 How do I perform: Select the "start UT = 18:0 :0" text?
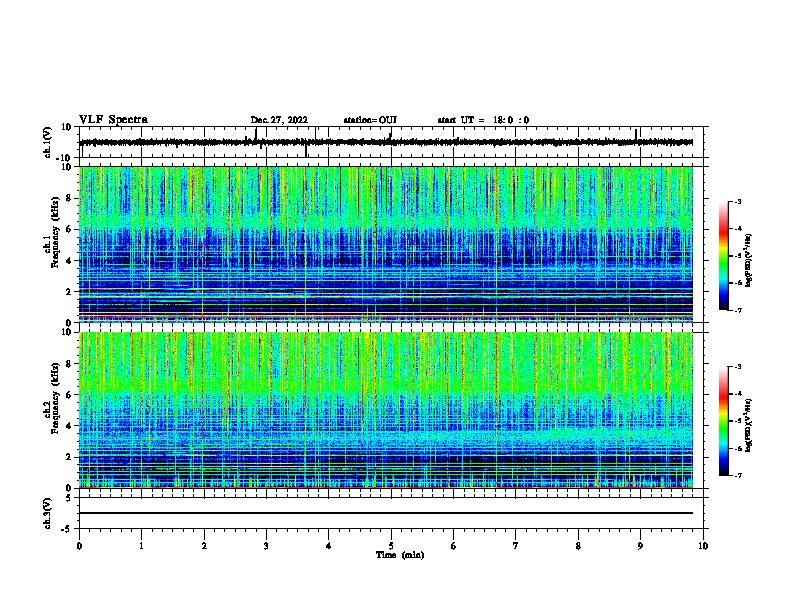[483, 120]
